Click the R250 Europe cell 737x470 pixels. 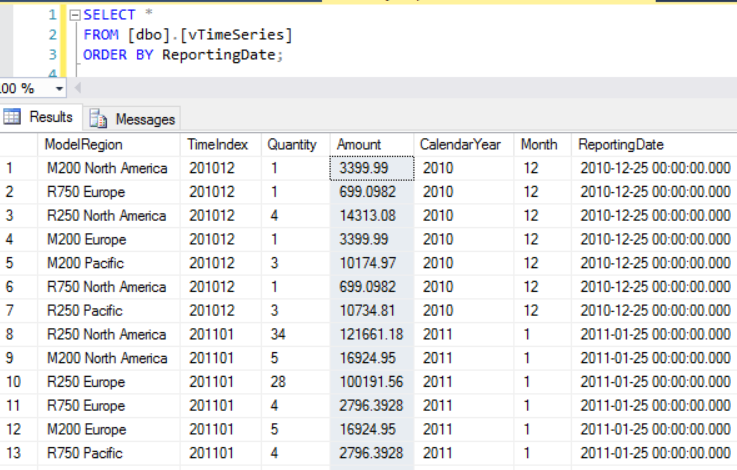coord(109,382)
